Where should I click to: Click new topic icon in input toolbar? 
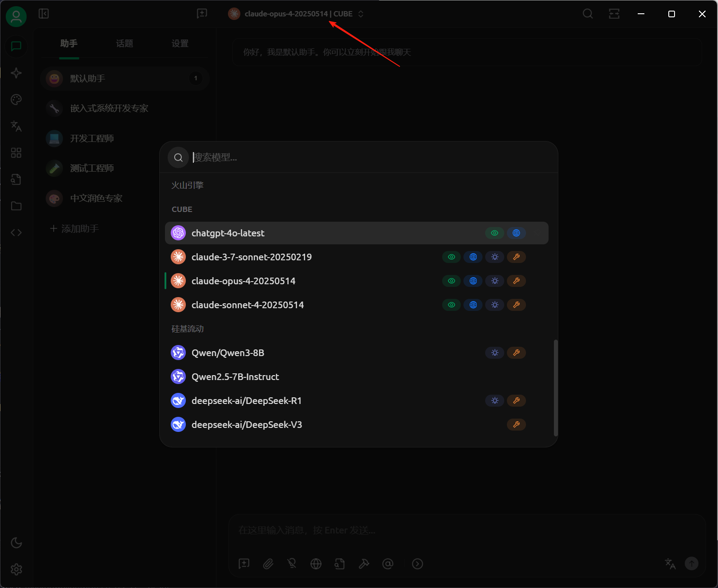244,564
